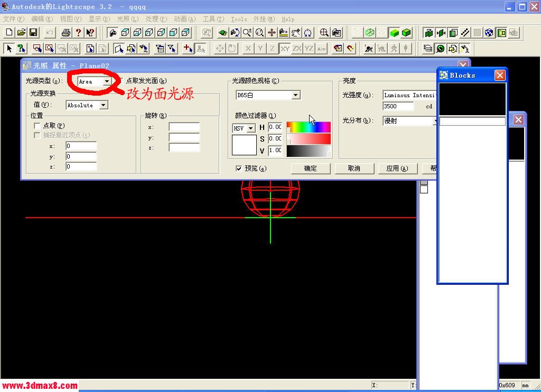Open the luminaires lamp table icon
Screen dimensions: 541x392
[x=465, y=49]
